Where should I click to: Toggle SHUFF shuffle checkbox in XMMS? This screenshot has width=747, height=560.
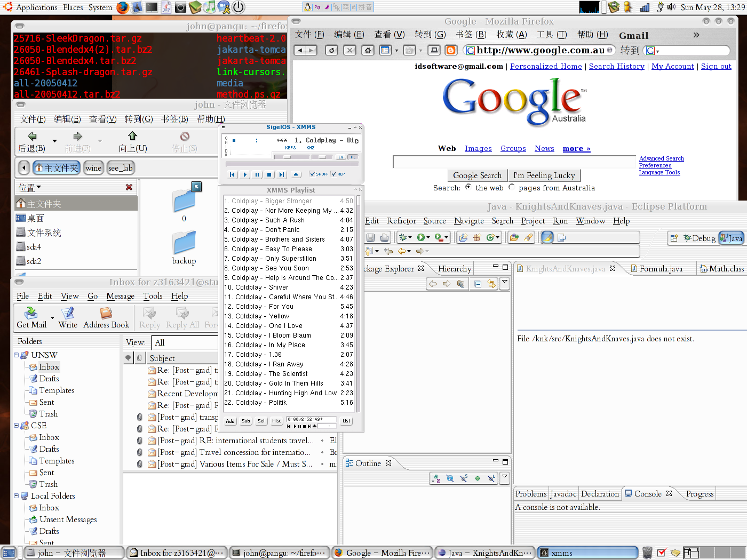click(319, 174)
